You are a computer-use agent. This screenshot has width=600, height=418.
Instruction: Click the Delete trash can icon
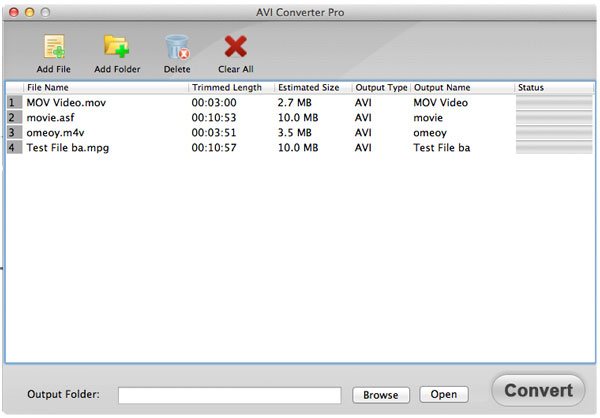(x=177, y=47)
